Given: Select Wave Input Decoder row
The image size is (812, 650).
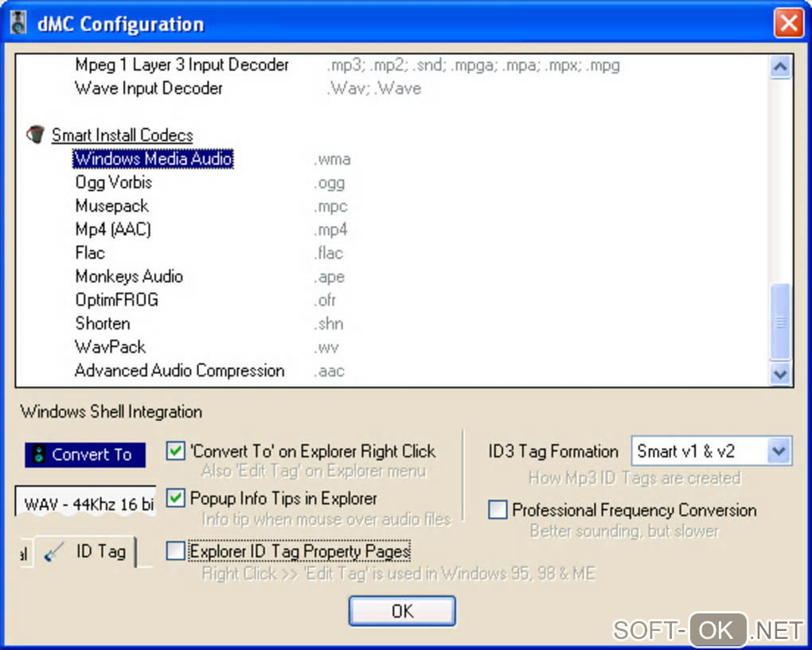Looking at the screenshot, I should click(x=149, y=88).
